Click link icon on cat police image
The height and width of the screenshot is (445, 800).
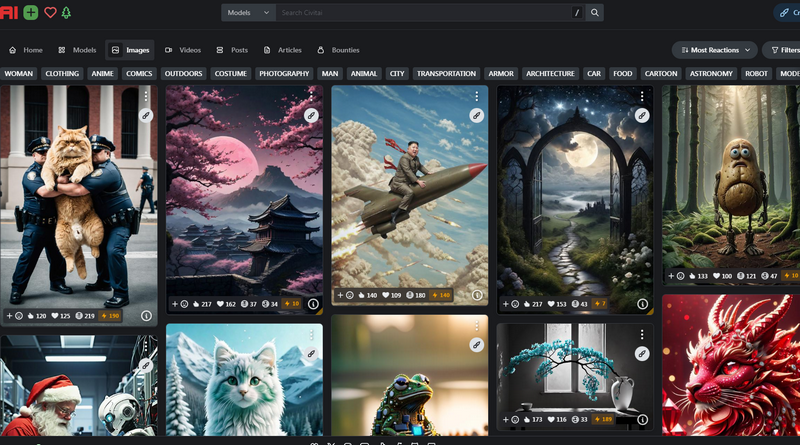tap(146, 115)
